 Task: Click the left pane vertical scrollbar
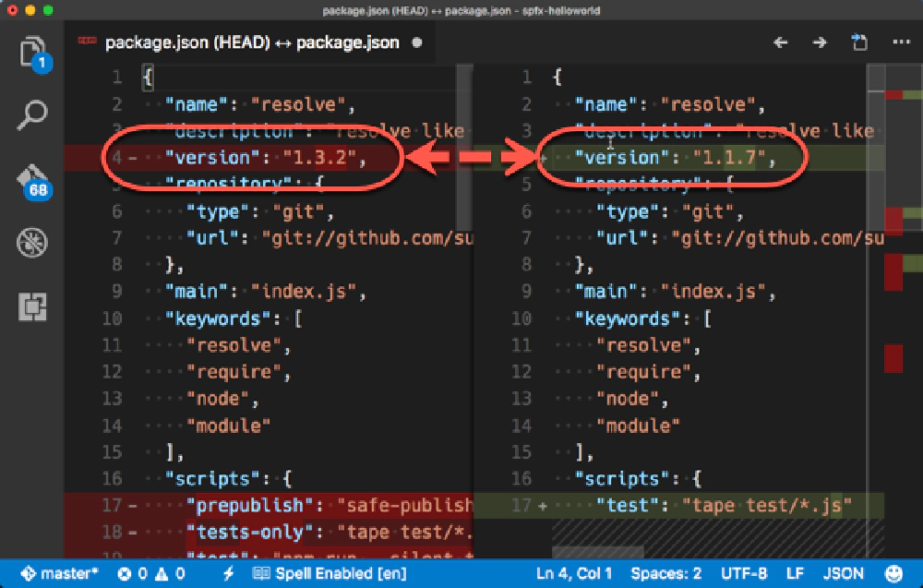(464, 147)
